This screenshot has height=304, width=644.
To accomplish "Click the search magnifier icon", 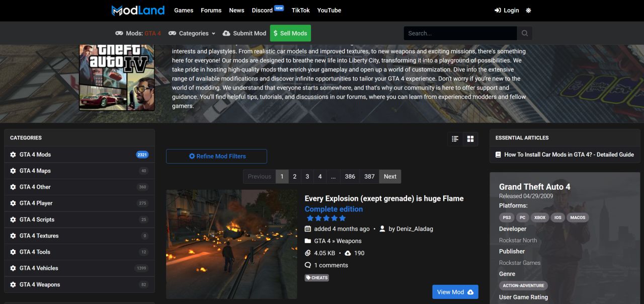I will pyautogui.click(x=525, y=33).
